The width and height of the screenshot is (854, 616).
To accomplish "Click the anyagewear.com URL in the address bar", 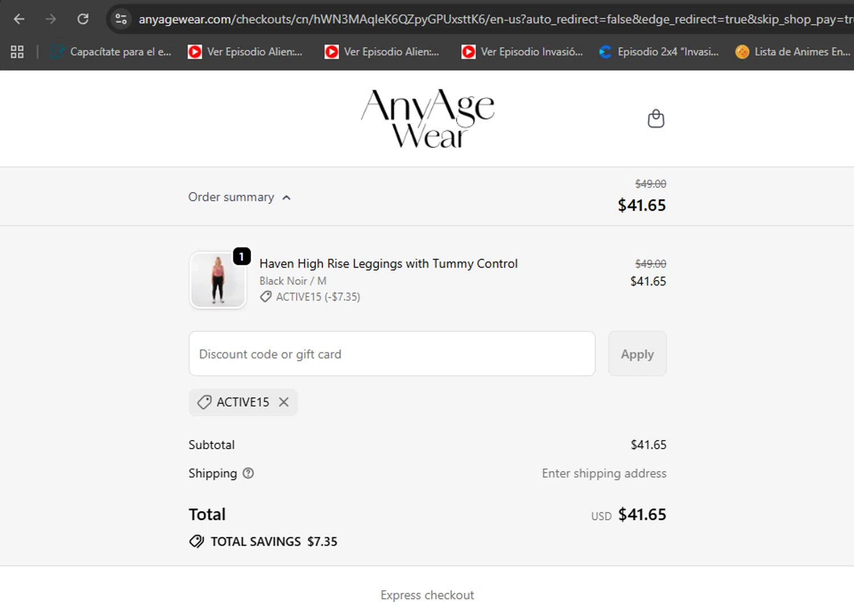I will pos(495,19).
